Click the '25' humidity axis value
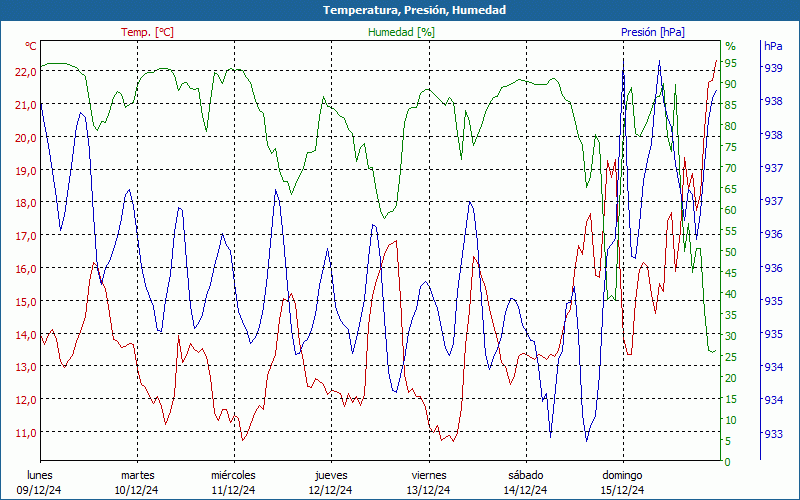Viewport: 800px width, 500px height. point(731,357)
